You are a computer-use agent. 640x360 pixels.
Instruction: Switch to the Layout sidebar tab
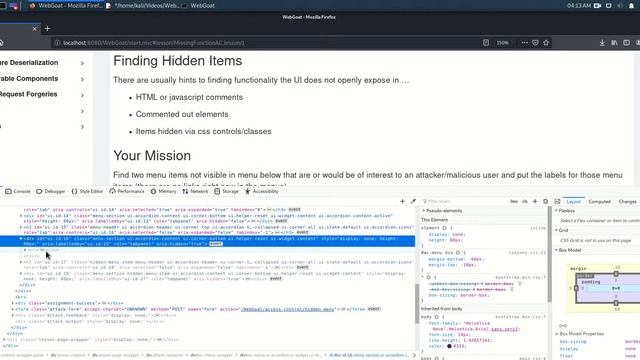click(x=573, y=202)
